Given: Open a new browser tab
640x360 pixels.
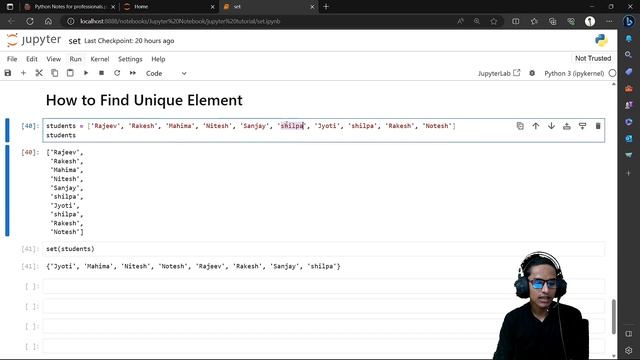Looking at the screenshot, I should (x=326, y=7).
